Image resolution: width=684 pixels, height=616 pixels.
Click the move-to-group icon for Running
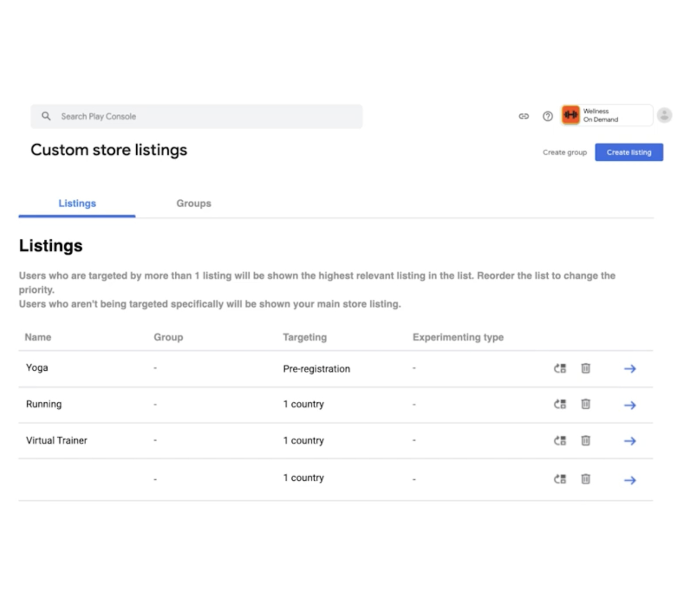(x=559, y=404)
